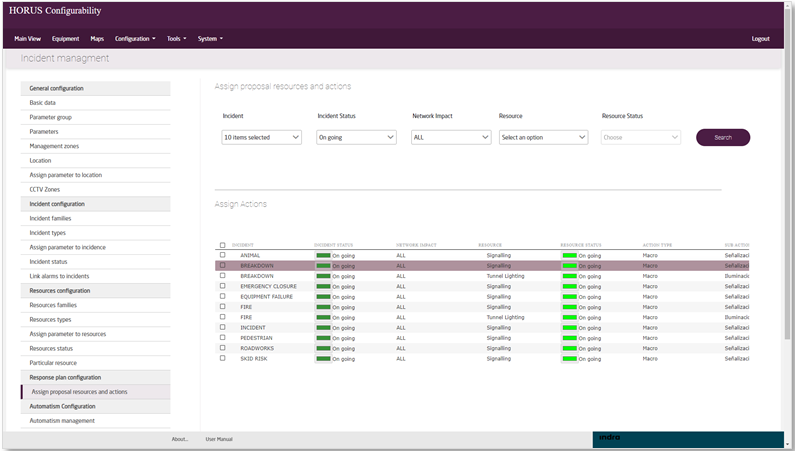Image resolution: width=795 pixels, height=451 pixels.
Task: Check the ANIMAL incident row checkbox
Action: pos(223,255)
